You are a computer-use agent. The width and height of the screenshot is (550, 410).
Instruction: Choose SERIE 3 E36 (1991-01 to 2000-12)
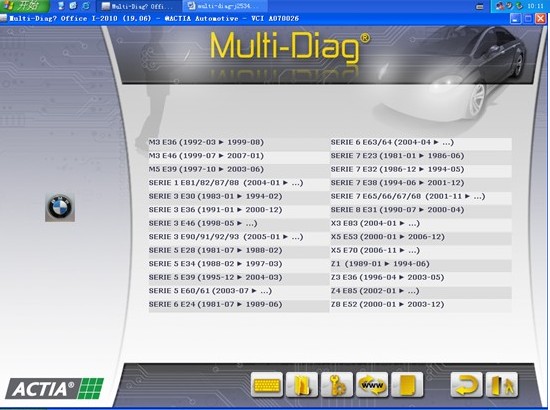point(238,210)
